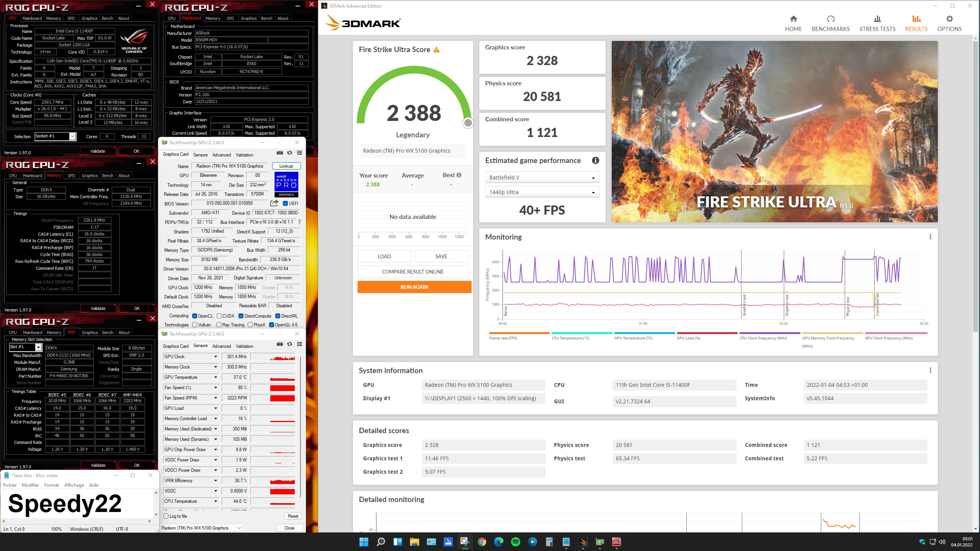Click COMPARE RESULT ONLINE button
This screenshot has width=980, height=551.
point(413,272)
